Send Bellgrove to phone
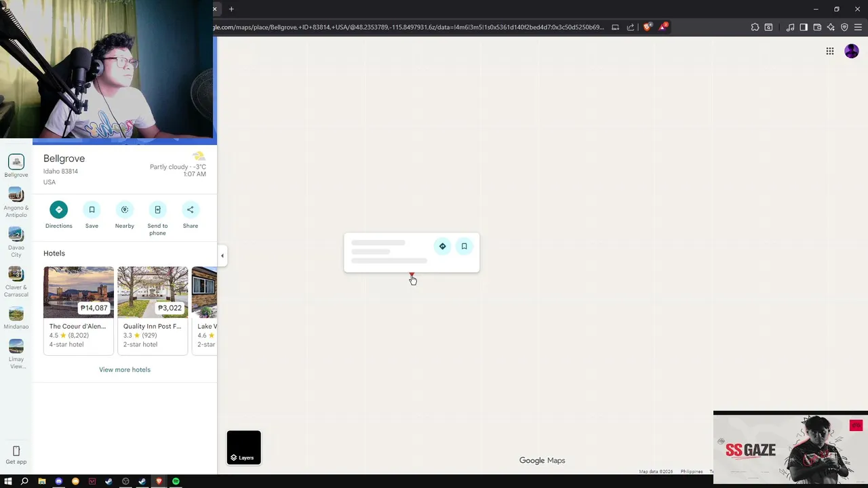This screenshot has width=868, height=488. tap(157, 209)
